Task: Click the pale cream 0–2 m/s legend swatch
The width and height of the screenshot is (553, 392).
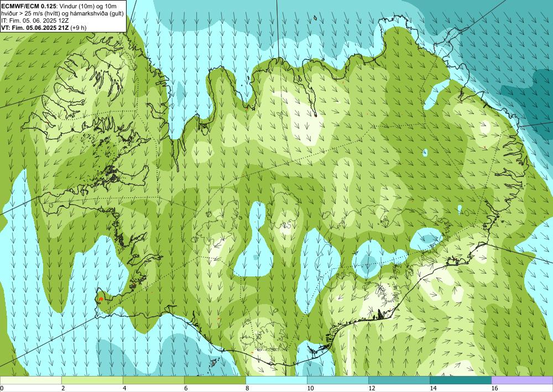Action: (x=30, y=380)
